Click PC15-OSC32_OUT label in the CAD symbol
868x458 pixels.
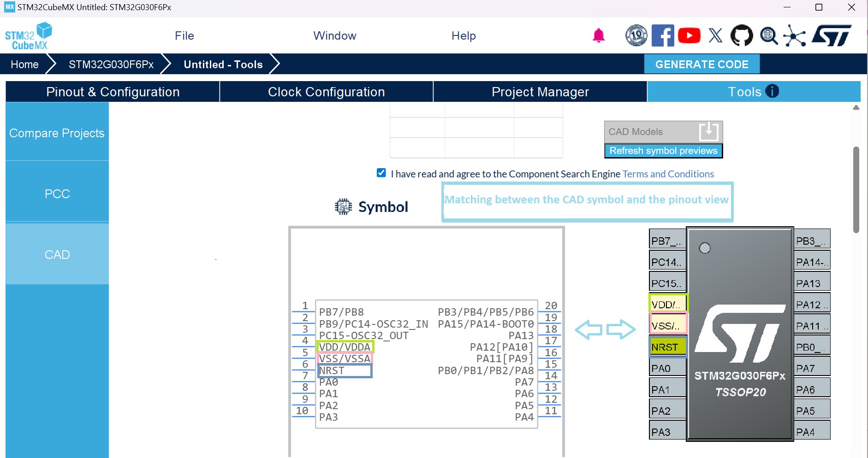click(x=364, y=335)
